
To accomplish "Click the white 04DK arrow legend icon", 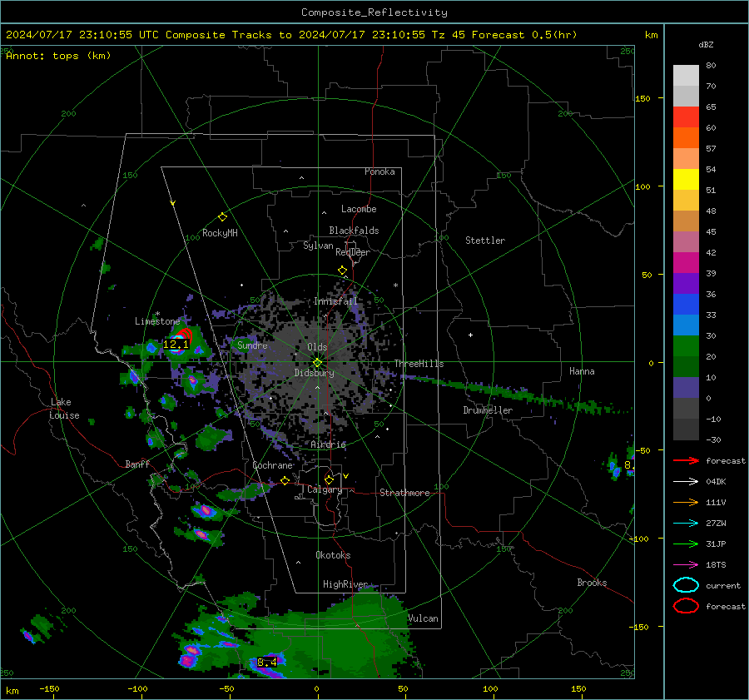I will pos(686,481).
